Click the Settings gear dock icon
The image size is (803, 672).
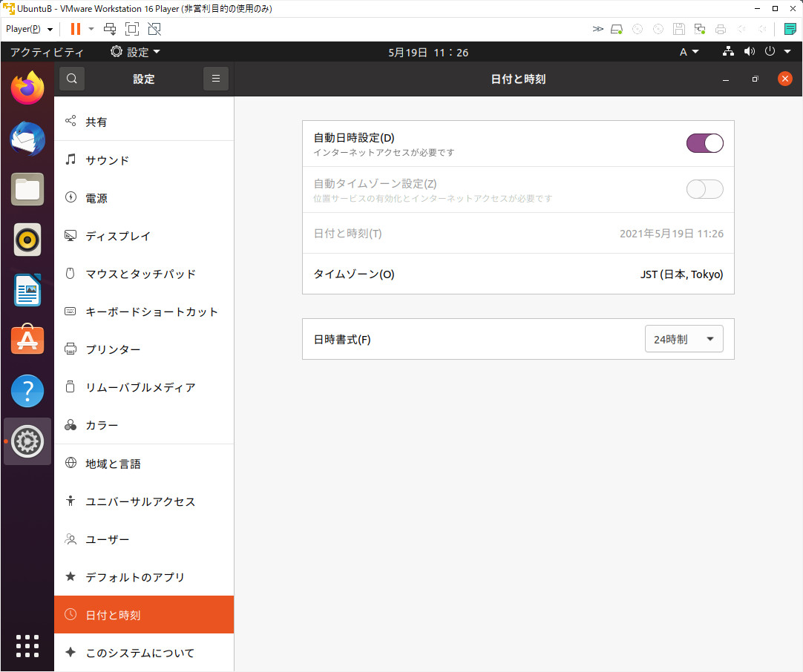(x=27, y=441)
